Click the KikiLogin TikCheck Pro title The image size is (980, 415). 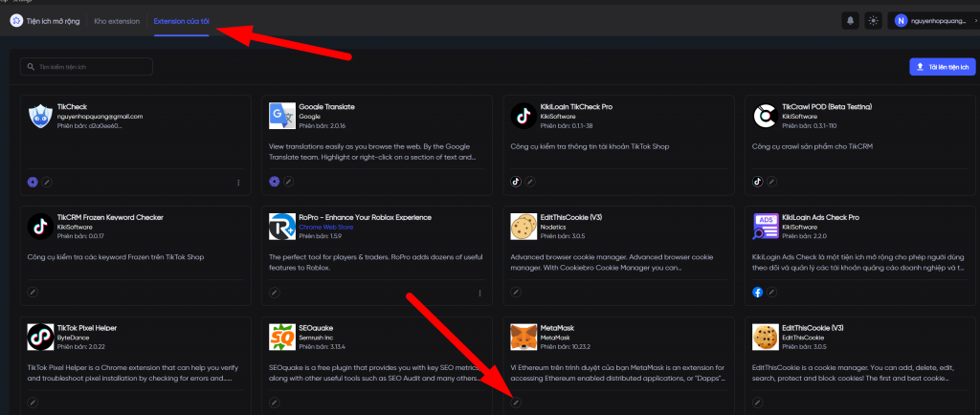coord(576,107)
